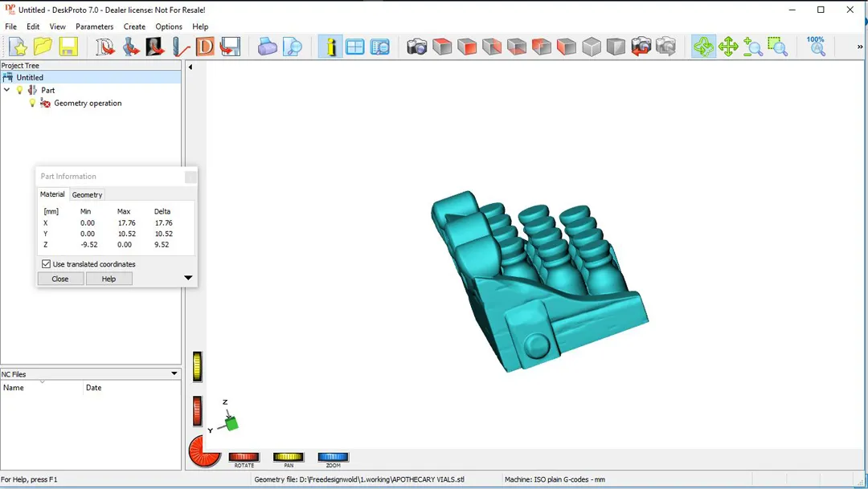This screenshot has height=489, width=868.
Task: Toggle the yellow 'i' part information button
Action: 330,47
